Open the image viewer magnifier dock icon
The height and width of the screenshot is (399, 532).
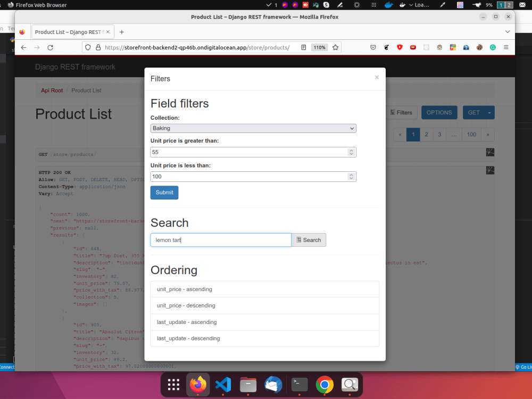pos(350,385)
